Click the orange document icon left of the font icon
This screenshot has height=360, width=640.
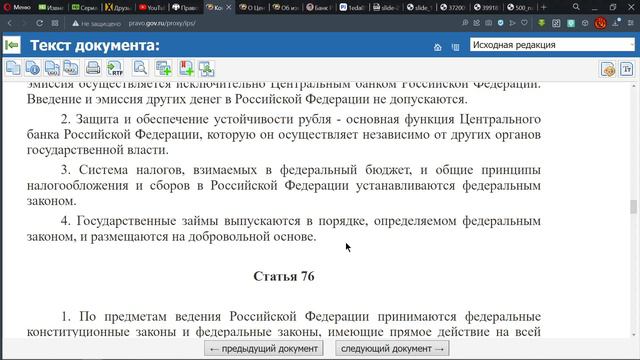tap(608, 69)
